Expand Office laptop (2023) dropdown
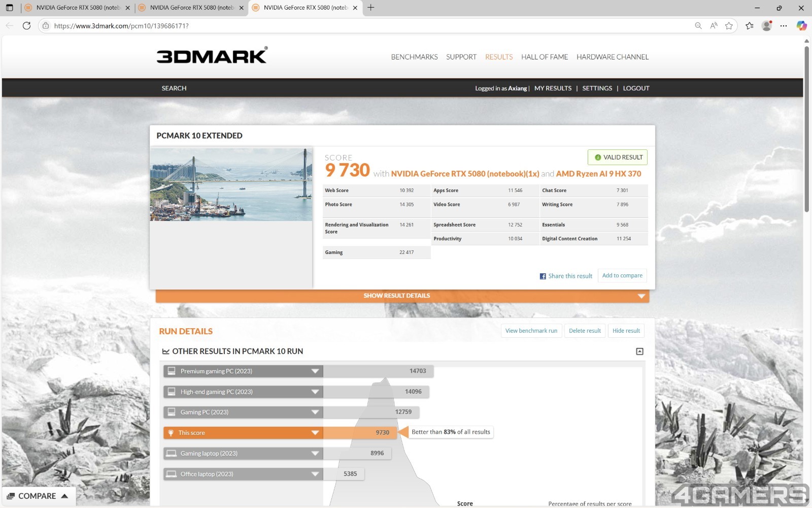812x508 pixels. click(315, 474)
